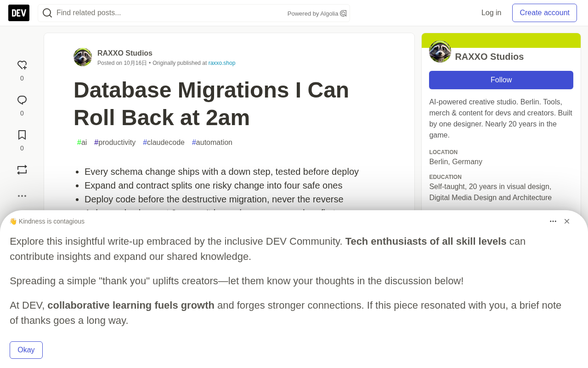Open post share options ellipsis in sidebar

click(x=22, y=196)
